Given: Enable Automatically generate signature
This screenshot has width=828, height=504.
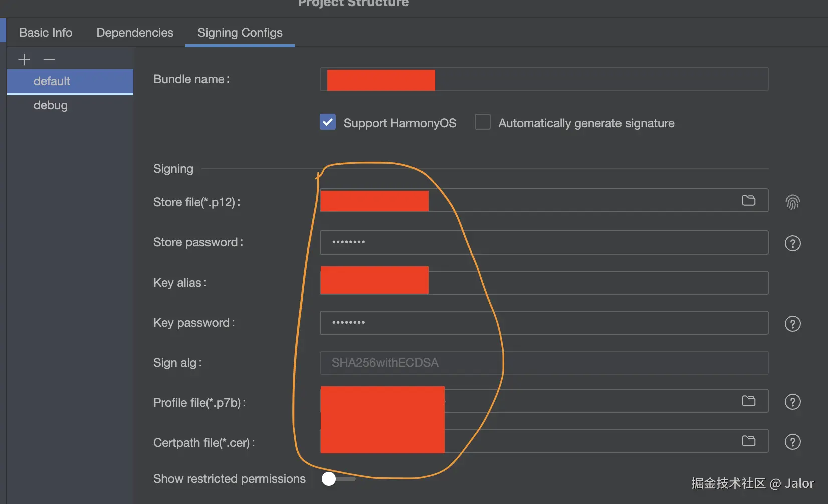Looking at the screenshot, I should point(483,122).
